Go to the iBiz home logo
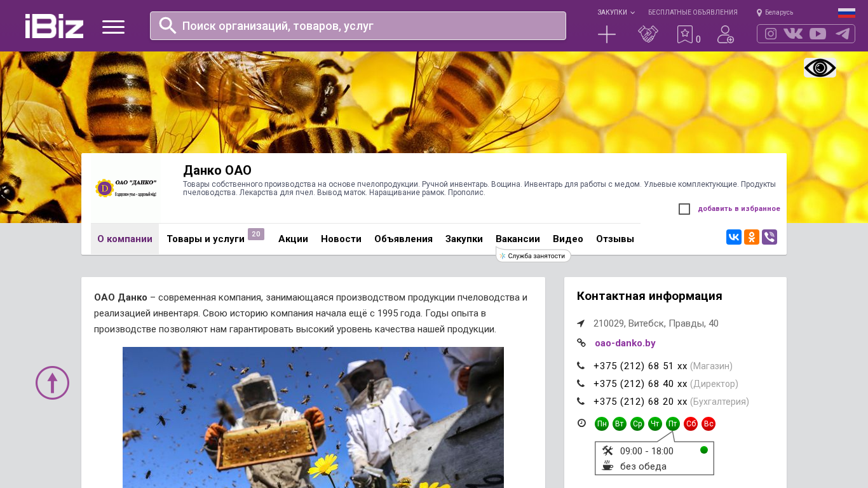 click(x=54, y=26)
